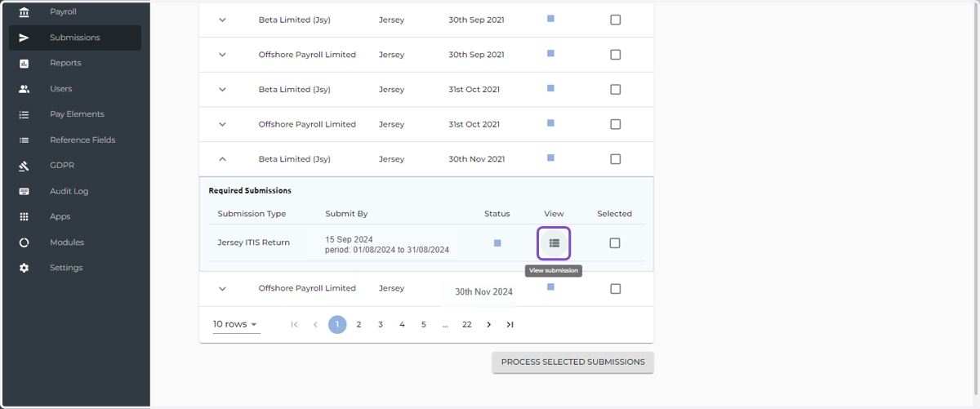Tick checkbox for Offshore Payroll 31st Oct 2021
The image size is (980, 409).
tap(615, 124)
